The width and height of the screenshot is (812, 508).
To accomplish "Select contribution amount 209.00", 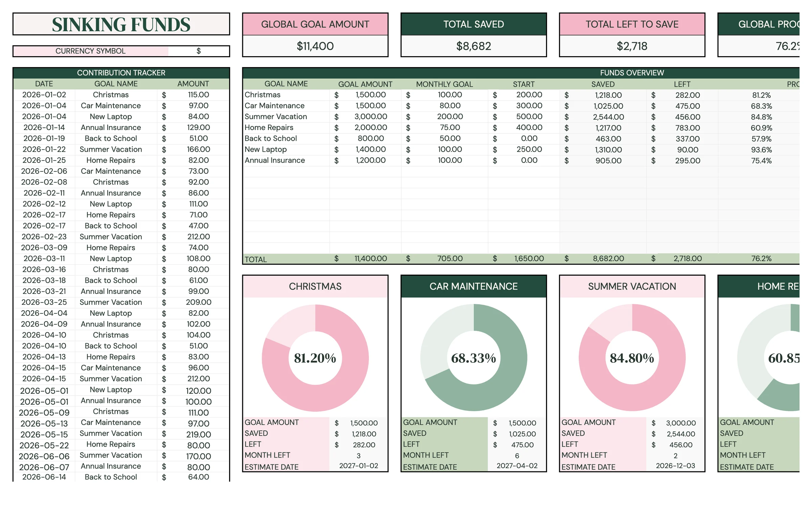I will [194, 302].
